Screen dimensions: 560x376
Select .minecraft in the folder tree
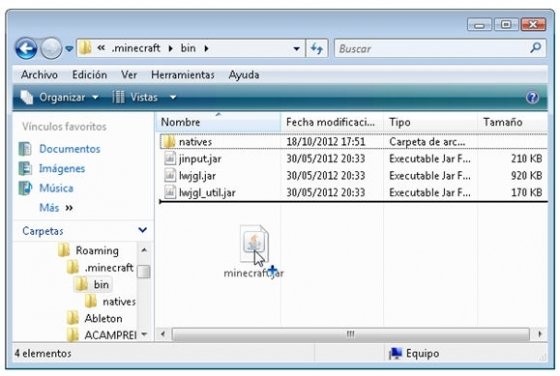[109, 267]
